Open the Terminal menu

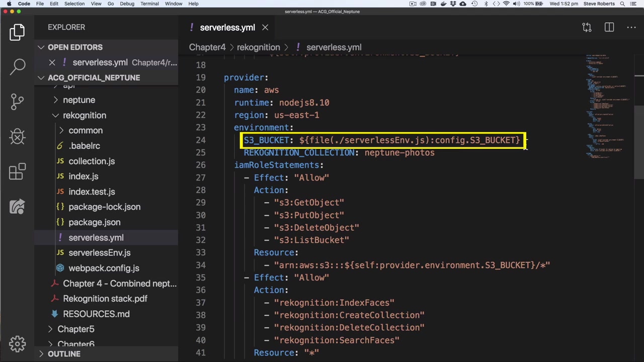click(x=149, y=4)
